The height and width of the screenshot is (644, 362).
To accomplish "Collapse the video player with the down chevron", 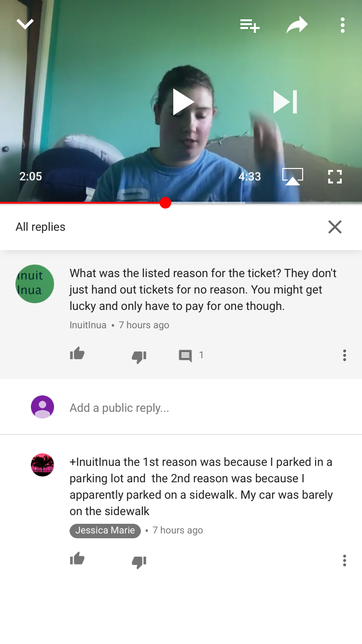I will click(x=25, y=24).
